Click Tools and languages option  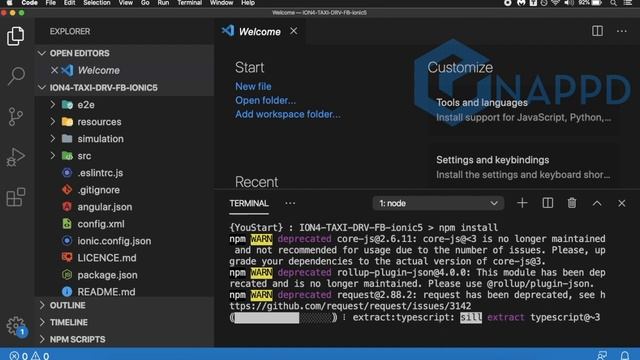(523, 110)
